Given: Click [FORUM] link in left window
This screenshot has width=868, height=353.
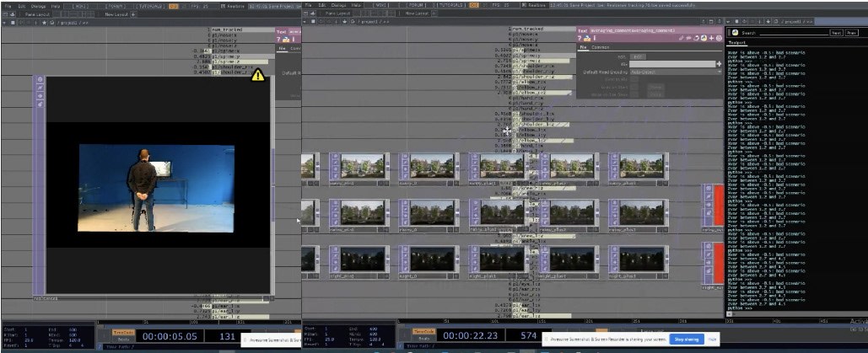Looking at the screenshot, I should coord(115,6).
